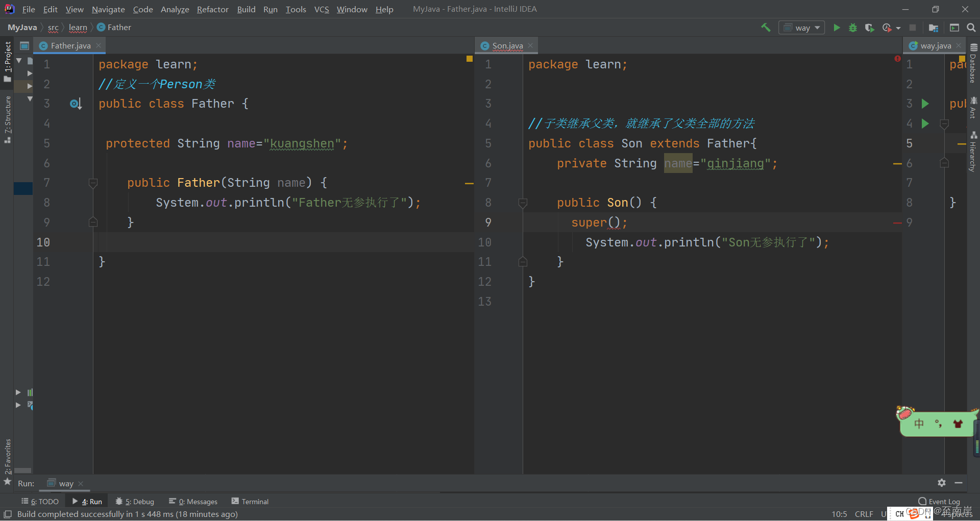Expand the second project tree node
Screen dimensions: 980x521
(30, 73)
